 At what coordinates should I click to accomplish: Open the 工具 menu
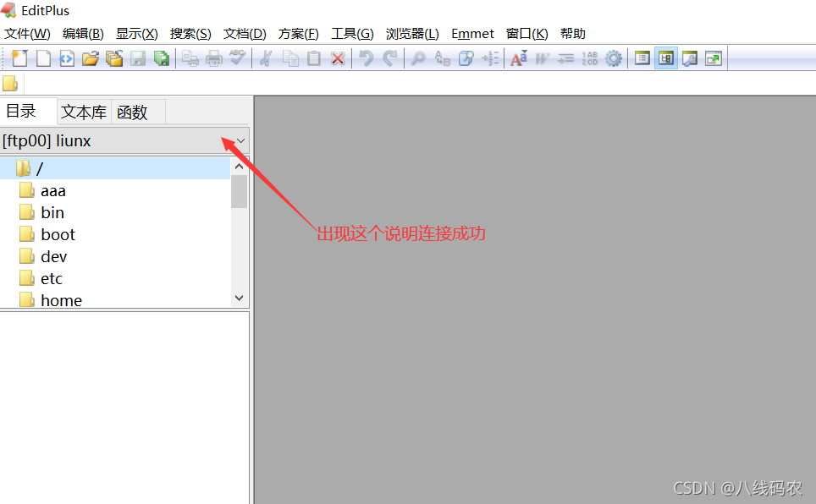point(352,34)
